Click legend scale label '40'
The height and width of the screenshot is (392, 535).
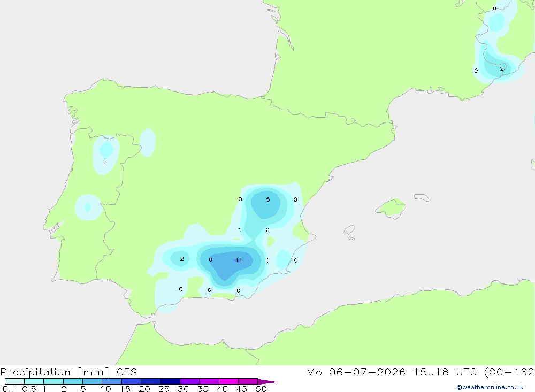pyautogui.click(x=223, y=389)
